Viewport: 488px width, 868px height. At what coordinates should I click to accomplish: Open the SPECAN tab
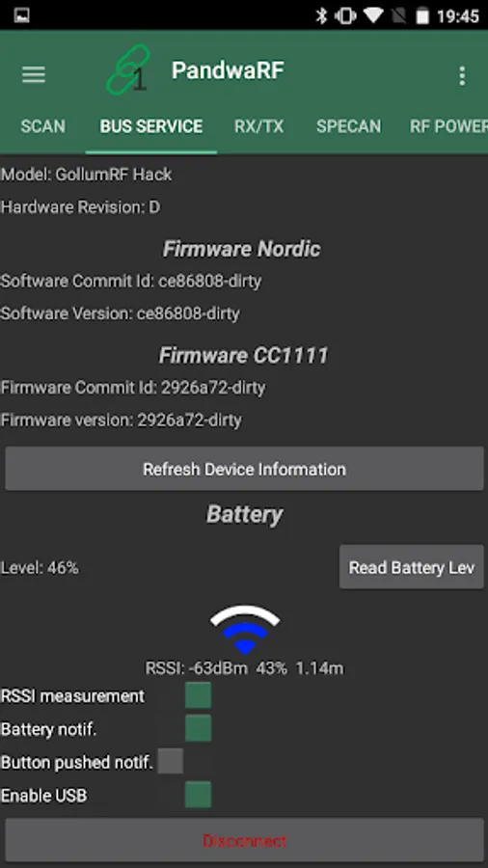pos(348,126)
